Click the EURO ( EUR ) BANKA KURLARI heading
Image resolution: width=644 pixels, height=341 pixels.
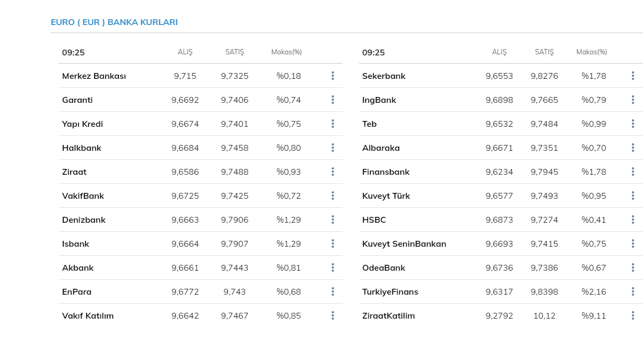114,22
